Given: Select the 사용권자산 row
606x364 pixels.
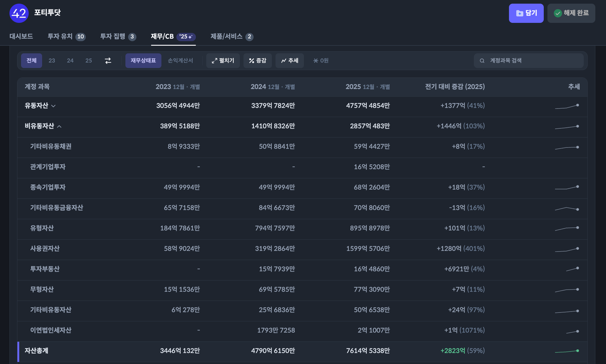Looking at the screenshot, I should [x=45, y=248].
